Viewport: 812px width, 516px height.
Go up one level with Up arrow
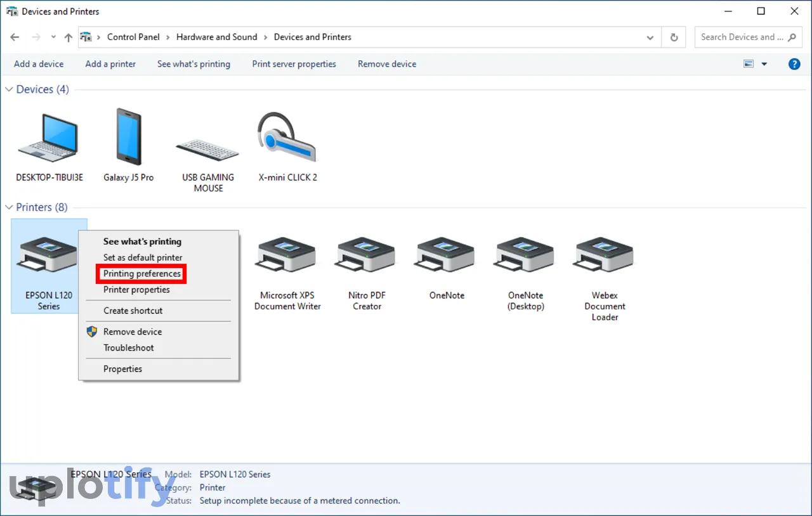tap(69, 37)
